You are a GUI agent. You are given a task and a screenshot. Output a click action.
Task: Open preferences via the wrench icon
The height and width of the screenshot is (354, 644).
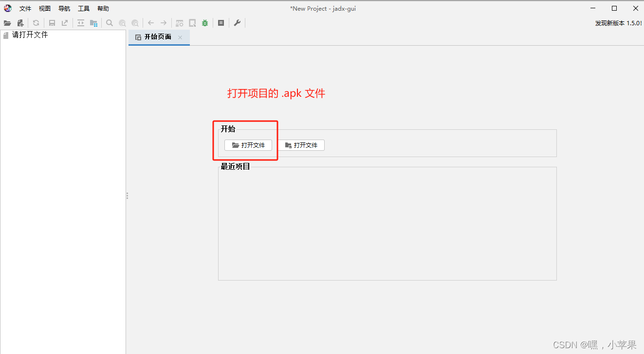[x=237, y=23]
